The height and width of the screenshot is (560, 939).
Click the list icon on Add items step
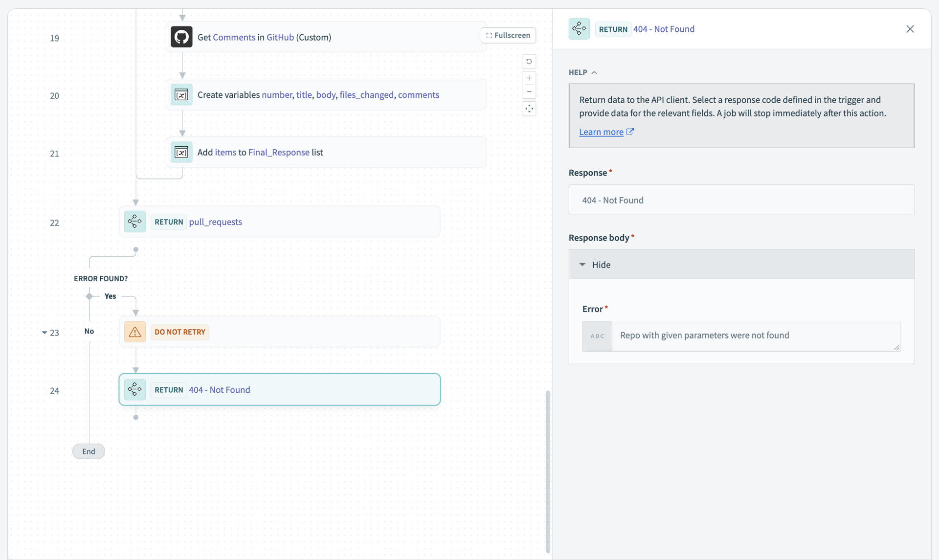181,152
